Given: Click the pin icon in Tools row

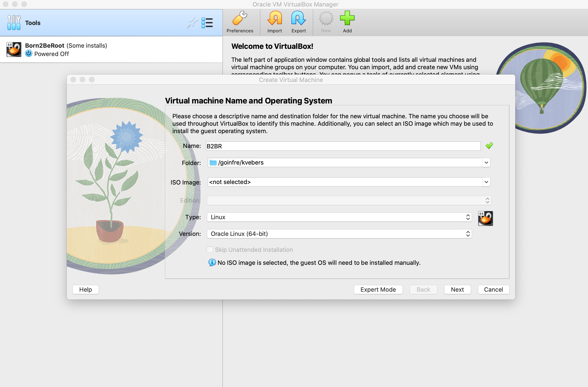Looking at the screenshot, I should pyautogui.click(x=192, y=23).
